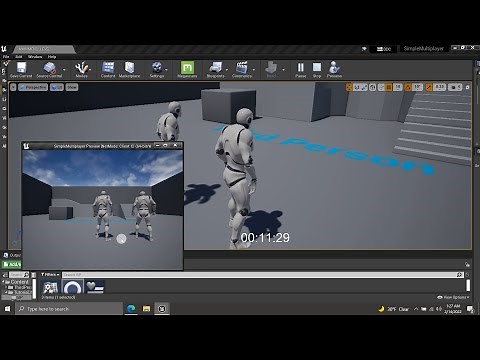
Task: Click the taskbar search box
Action: click(69, 309)
